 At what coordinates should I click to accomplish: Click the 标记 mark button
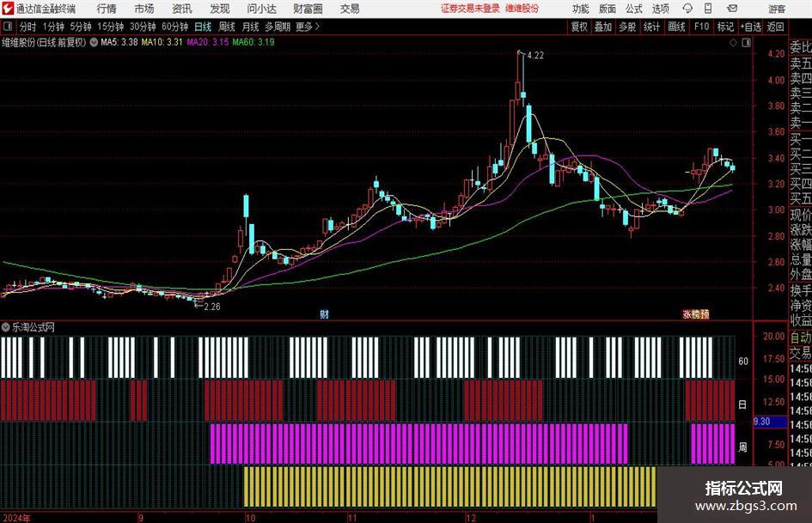coord(725,27)
